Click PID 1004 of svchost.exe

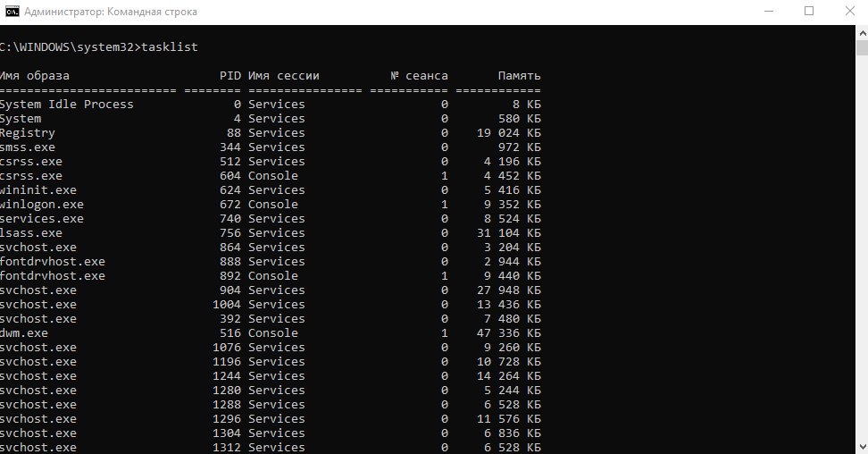(227, 305)
